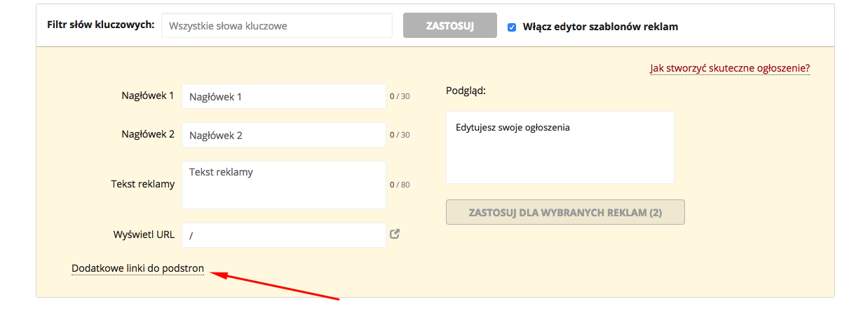Open Jak stworzyć skuteczne ogłoszenie? help link
The width and height of the screenshot is (868, 316).
[x=730, y=68]
